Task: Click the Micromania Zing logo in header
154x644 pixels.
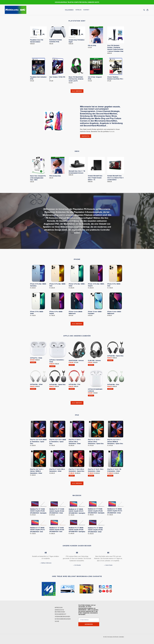Action: tap(16, 10)
